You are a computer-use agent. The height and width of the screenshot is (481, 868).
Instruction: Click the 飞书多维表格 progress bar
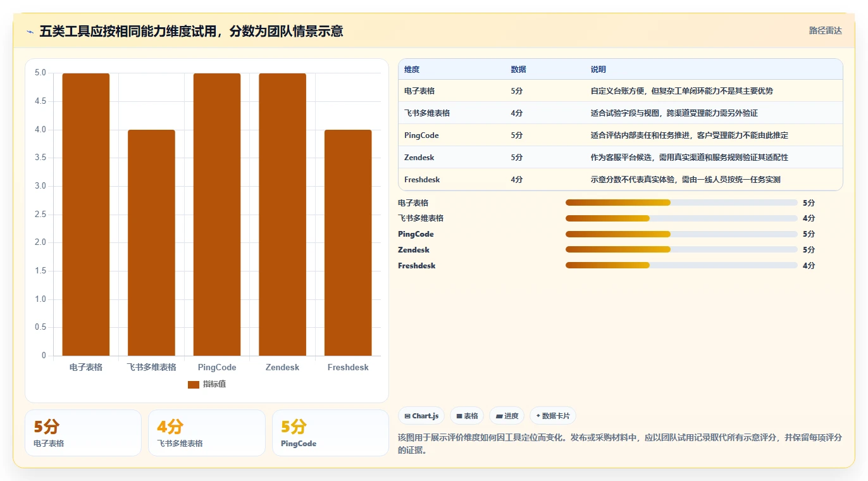681,218
